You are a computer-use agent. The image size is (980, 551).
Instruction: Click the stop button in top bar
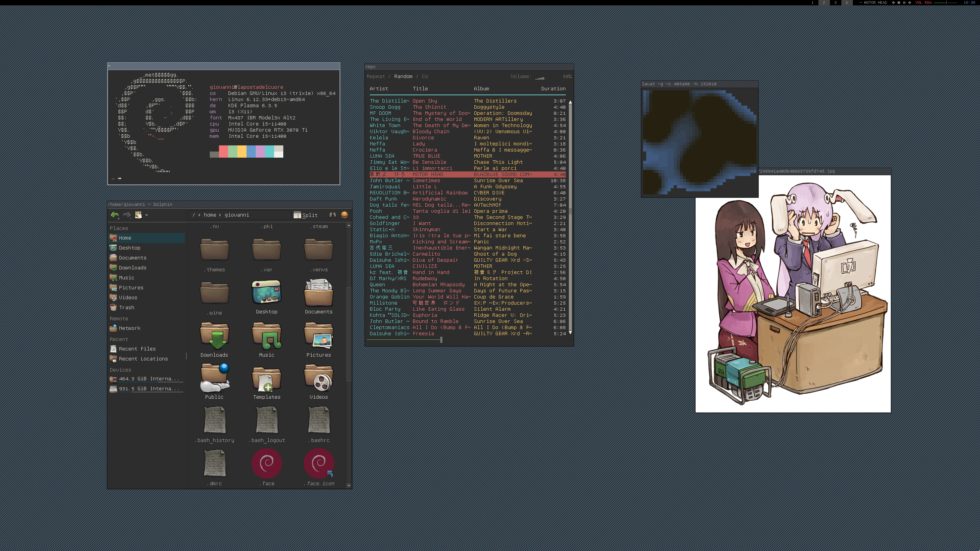(899, 3)
